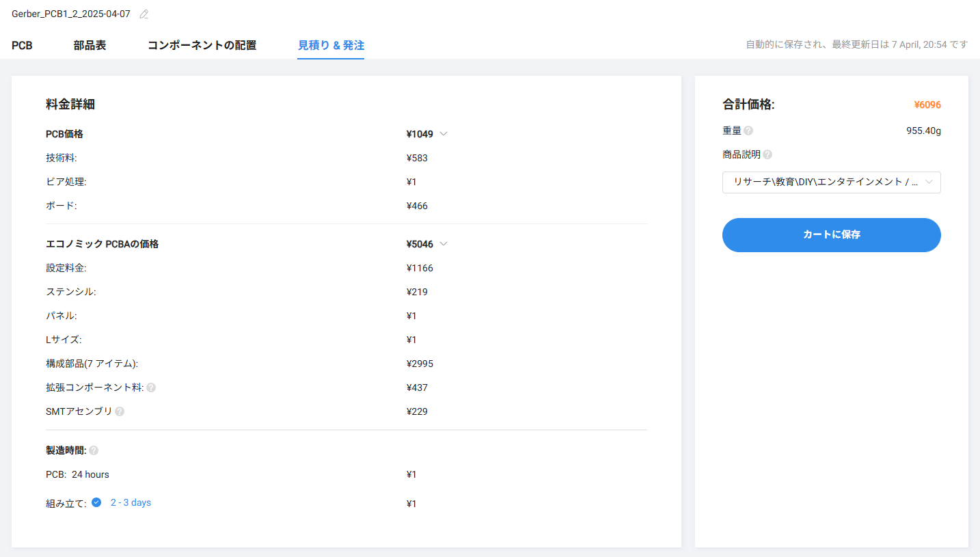The image size is (980, 557).
Task: Go to the コンポーネントの配置 tab
Action: tap(202, 46)
